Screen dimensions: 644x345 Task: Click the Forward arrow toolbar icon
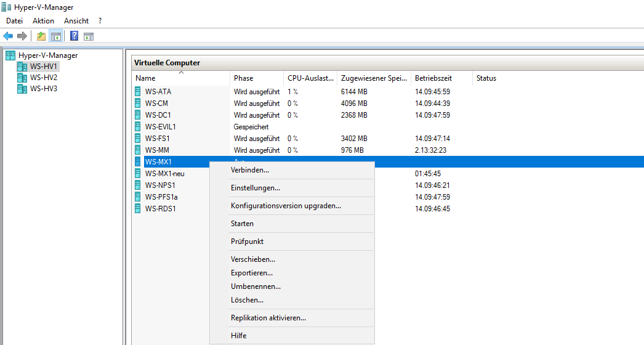tap(22, 36)
